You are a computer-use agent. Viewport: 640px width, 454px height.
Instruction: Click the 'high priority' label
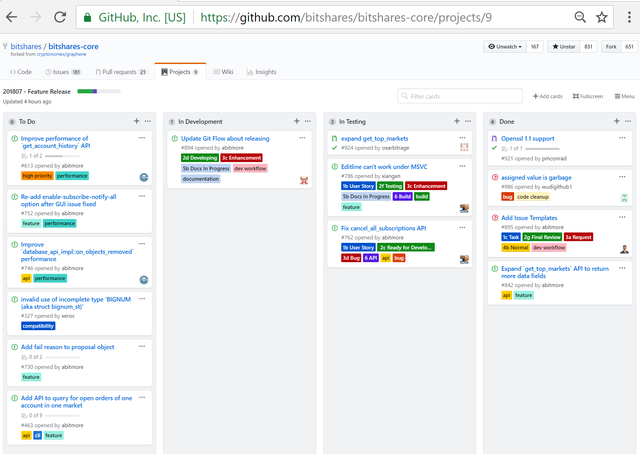[37, 176]
